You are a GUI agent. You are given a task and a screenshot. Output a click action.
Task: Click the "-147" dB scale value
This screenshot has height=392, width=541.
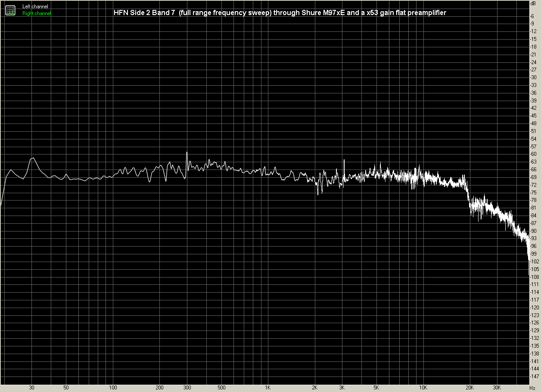click(x=534, y=377)
